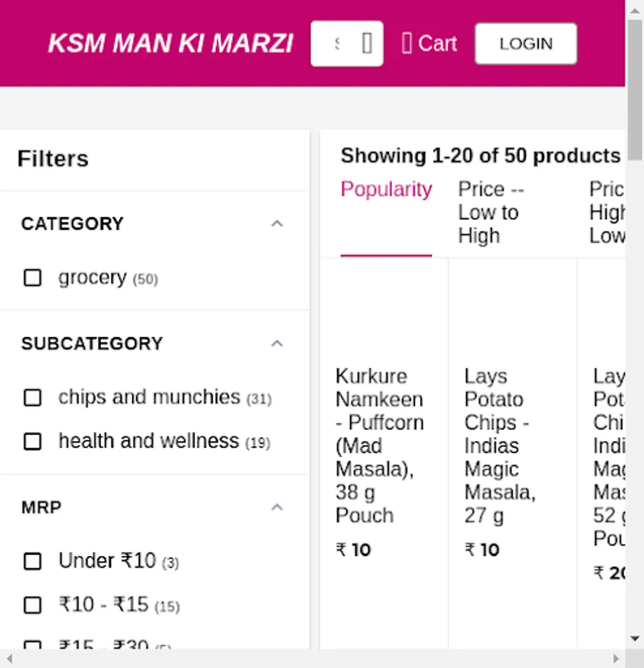
Task: Toggle the ₹10 - ₹15 price filter
Action: click(x=33, y=606)
